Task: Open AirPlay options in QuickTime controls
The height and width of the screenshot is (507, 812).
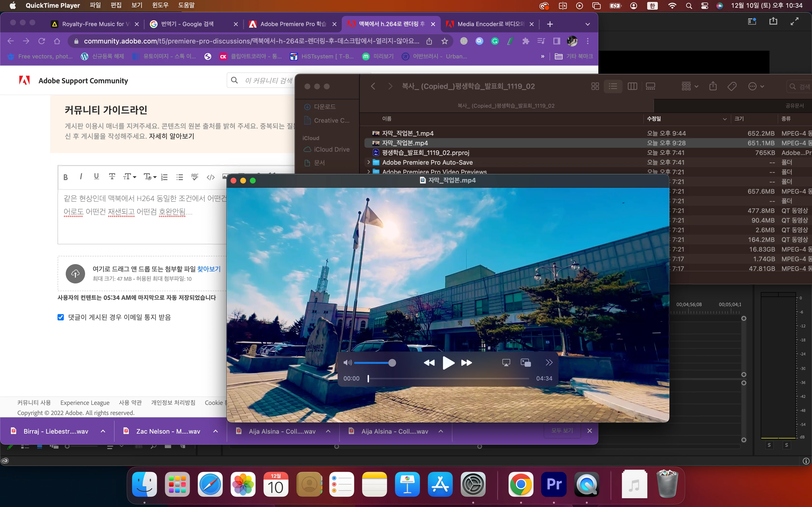Action: pyautogui.click(x=506, y=362)
